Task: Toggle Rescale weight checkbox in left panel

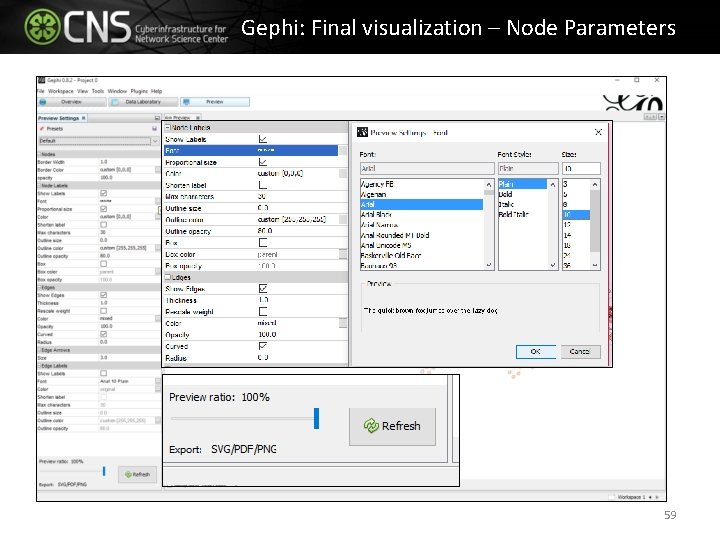Action: pyautogui.click(x=104, y=311)
